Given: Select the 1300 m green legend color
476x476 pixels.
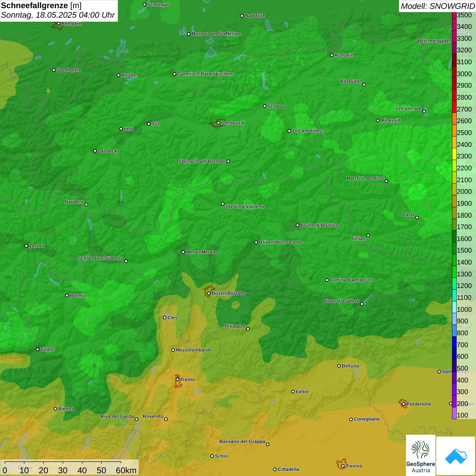Looking at the screenshot, I should (454, 272).
